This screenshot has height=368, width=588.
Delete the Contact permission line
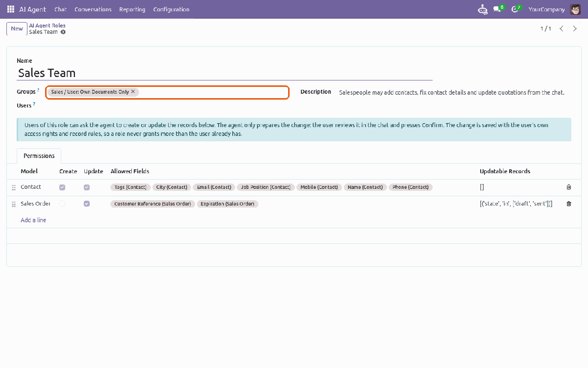click(569, 187)
